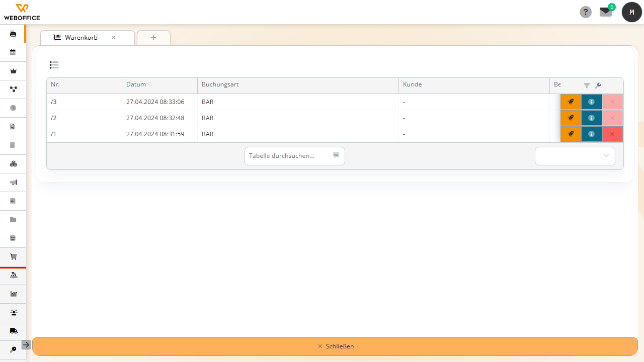644x362 pixels.
Task: Click the folder icon in sidebar
Action: point(13,219)
